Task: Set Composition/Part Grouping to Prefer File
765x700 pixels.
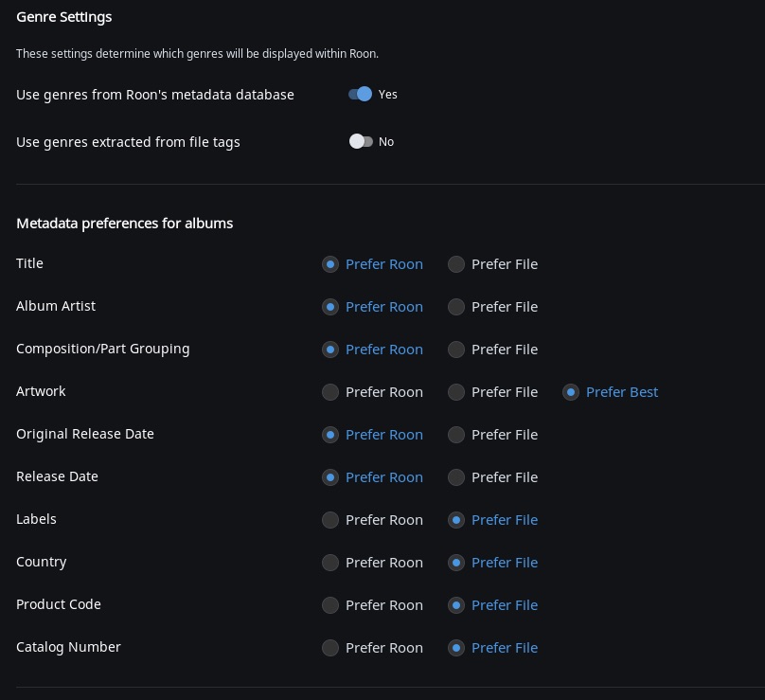Action: tap(456, 350)
